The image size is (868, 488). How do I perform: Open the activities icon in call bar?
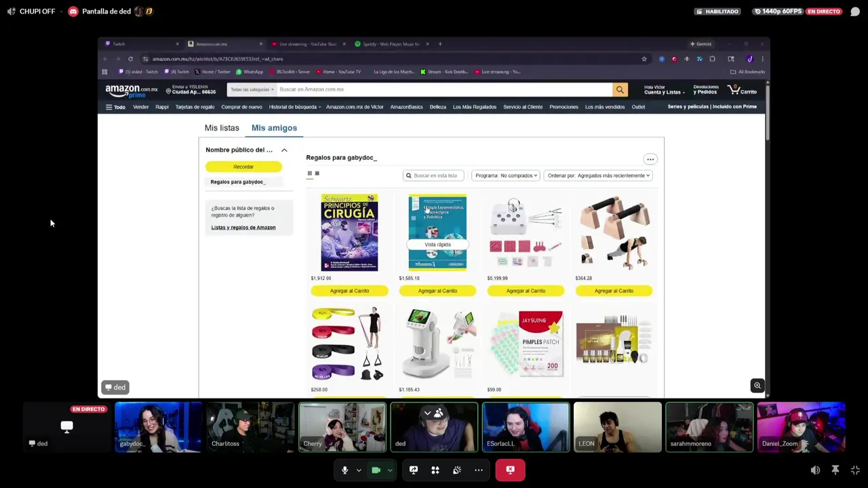pos(435,470)
